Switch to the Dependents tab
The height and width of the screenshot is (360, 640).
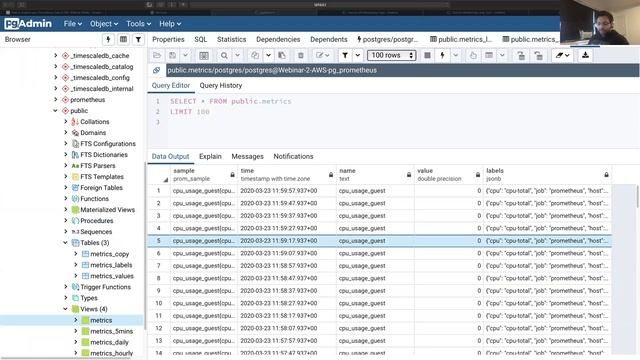[329, 39]
